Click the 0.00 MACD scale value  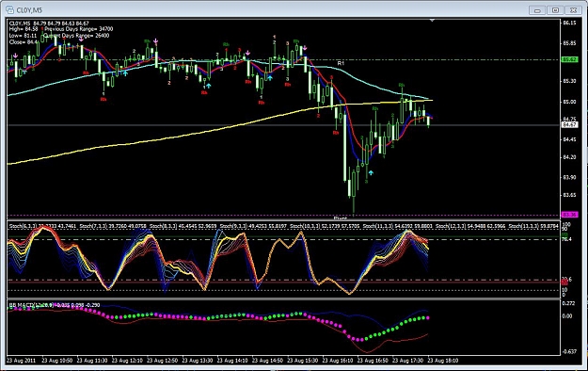click(567, 315)
